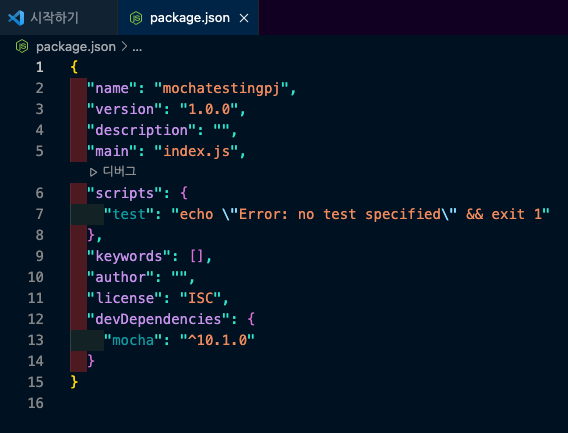The image size is (568, 433).
Task: Click the Node.js icon in the breadcrumb
Action: [22, 46]
